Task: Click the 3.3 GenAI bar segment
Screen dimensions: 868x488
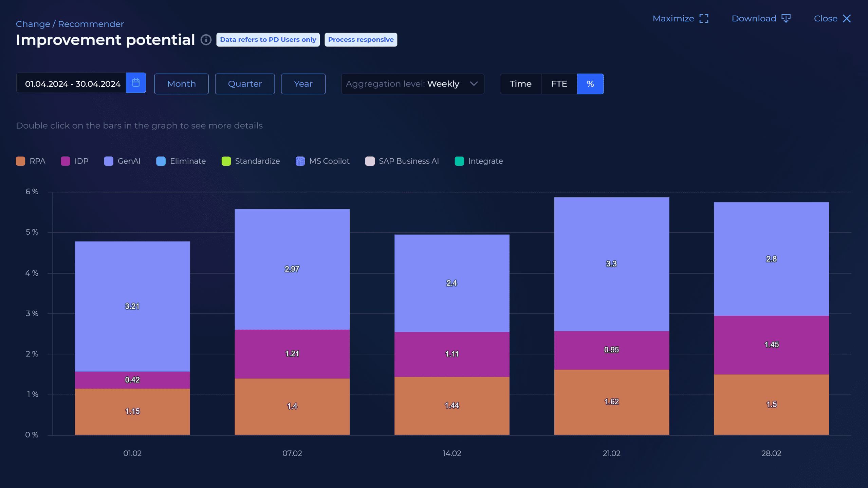Action: click(611, 264)
